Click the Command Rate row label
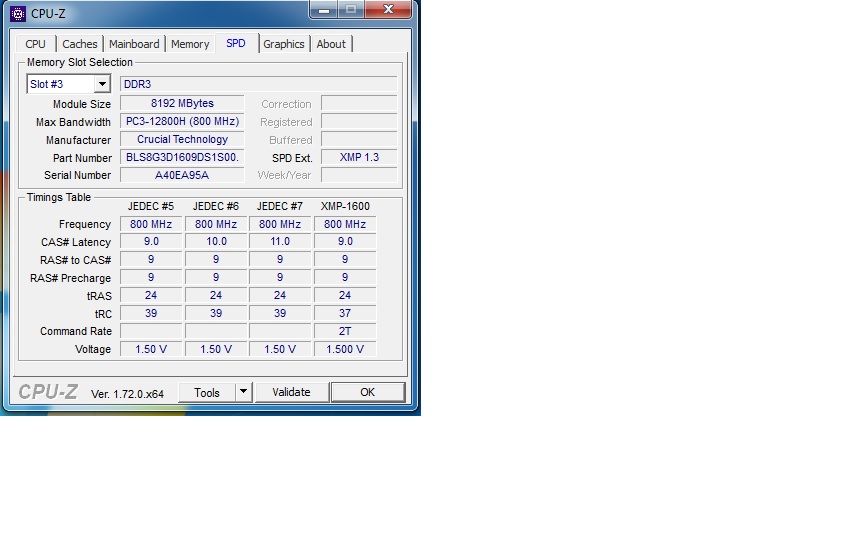 (76, 331)
